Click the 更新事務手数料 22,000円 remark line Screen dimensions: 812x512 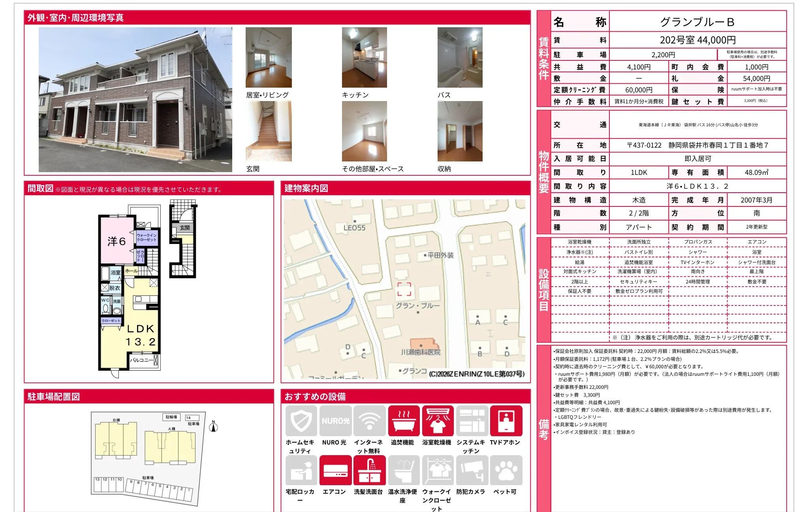[581, 387]
